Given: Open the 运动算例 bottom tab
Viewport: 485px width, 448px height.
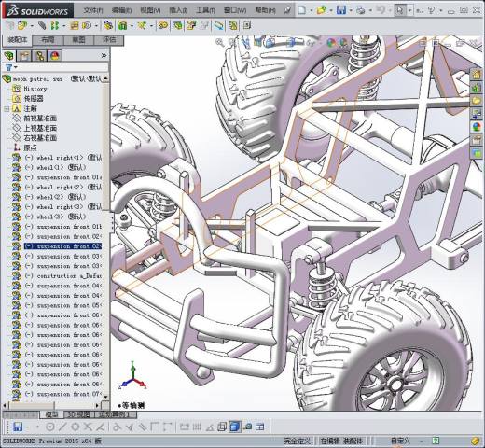Looking at the screenshot, I should click(x=117, y=414).
